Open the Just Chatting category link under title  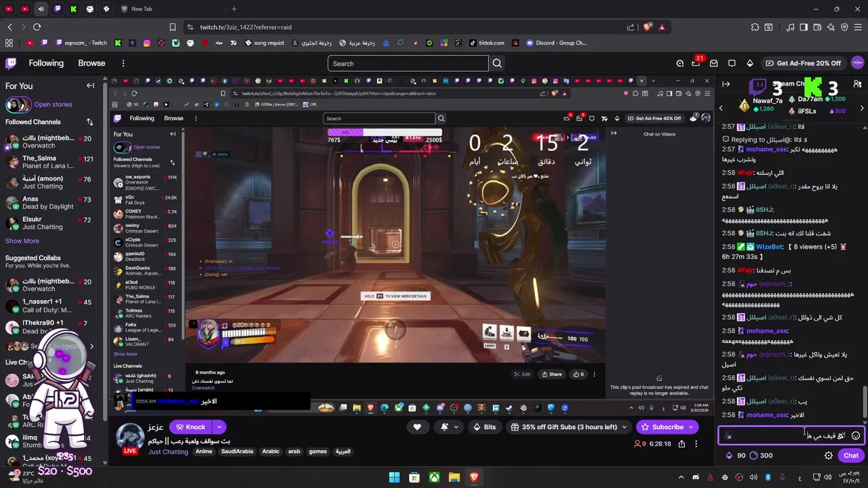(167, 452)
